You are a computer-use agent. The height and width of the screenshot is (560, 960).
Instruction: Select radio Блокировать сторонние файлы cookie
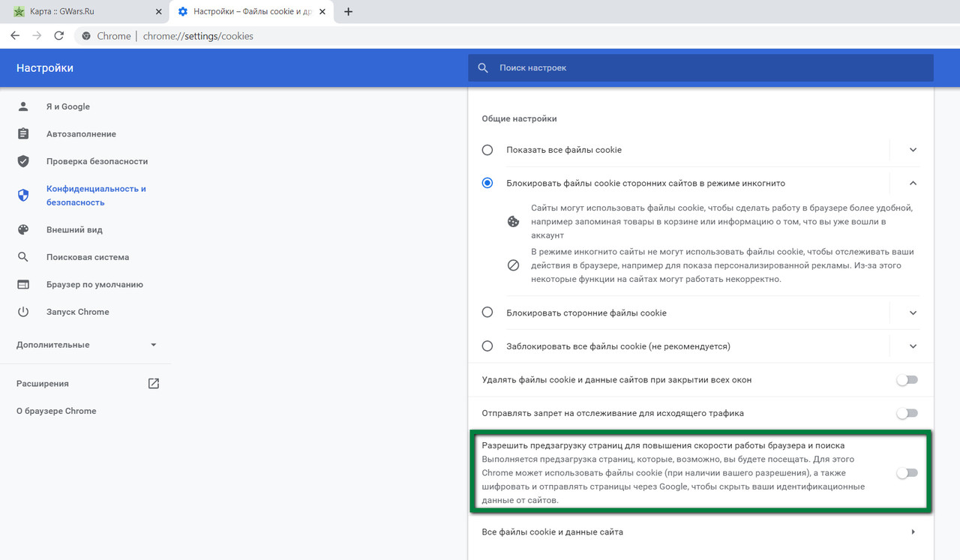[487, 313]
